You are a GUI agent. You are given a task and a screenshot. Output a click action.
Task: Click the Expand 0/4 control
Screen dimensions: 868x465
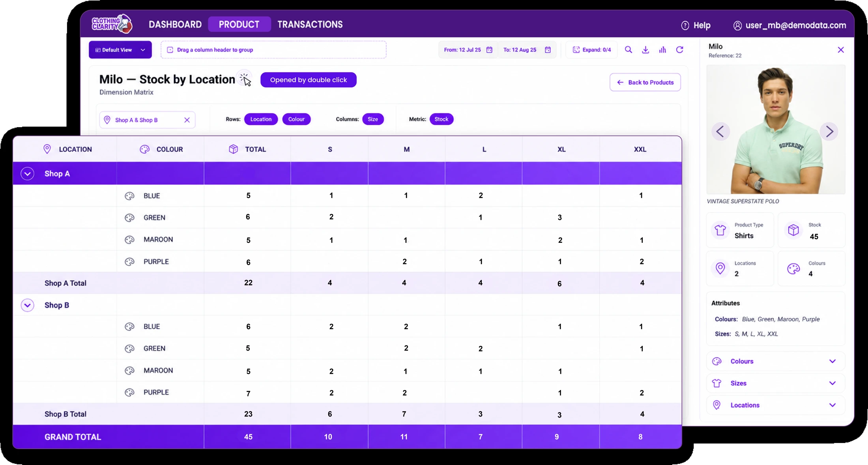591,50
